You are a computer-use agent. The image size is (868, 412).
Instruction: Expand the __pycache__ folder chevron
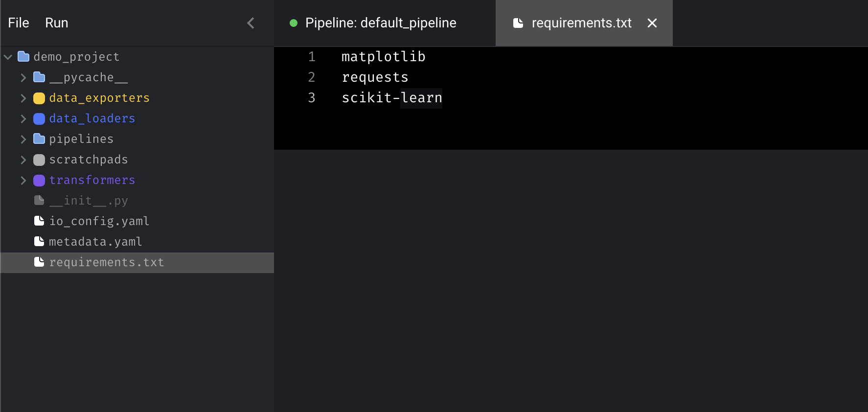point(23,77)
